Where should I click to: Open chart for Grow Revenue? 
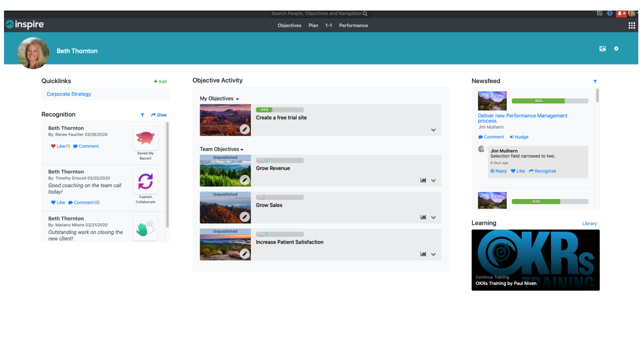(423, 180)
